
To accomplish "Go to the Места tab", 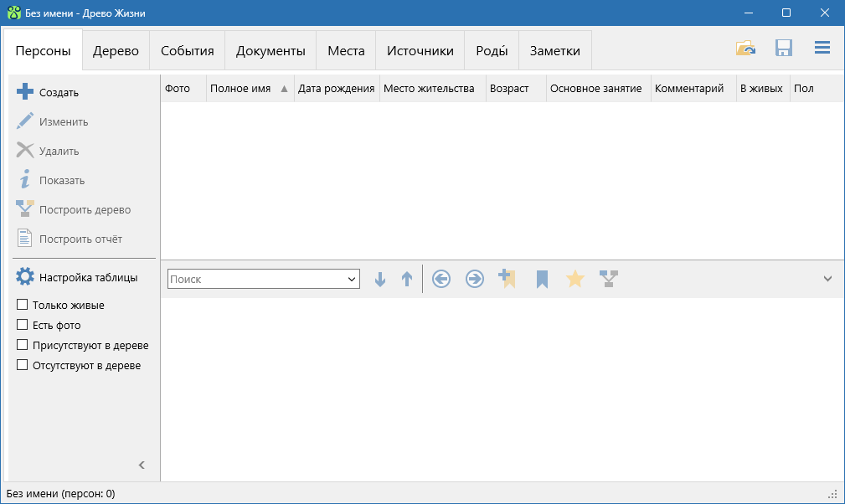I will click(x=346, y=50).
